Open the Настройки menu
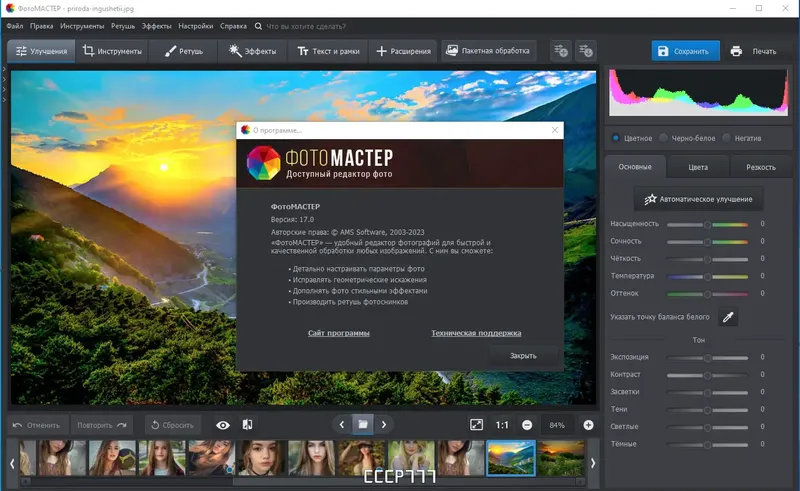The height and width of the screenshot is (491, 800). coord(195,26)
